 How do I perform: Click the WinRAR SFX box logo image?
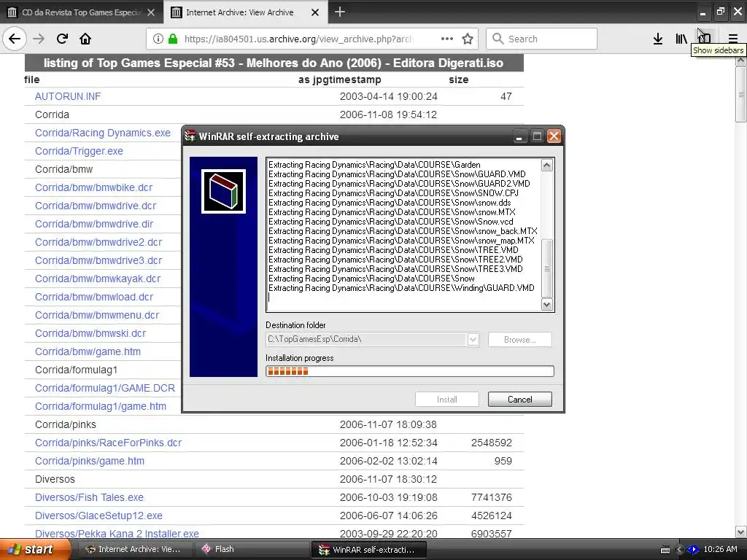tap(223, 192)
